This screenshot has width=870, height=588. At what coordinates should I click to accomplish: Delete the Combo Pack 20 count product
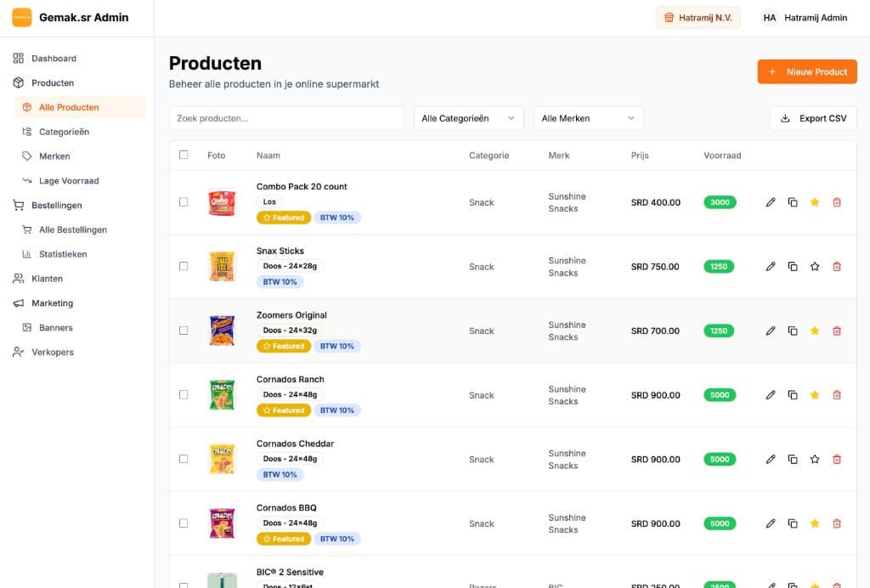tap(837, 202)
